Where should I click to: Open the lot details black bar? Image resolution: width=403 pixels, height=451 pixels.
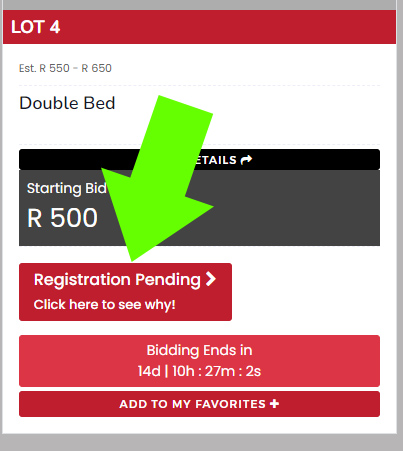click(x=199, y=160)
